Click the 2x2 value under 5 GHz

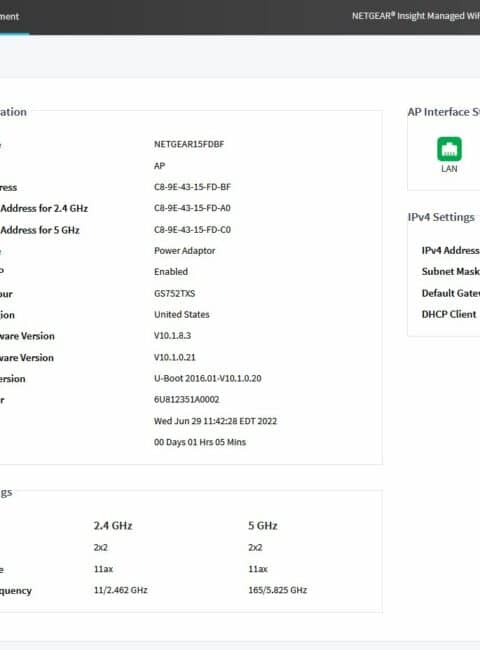click(x=255, y=548)
